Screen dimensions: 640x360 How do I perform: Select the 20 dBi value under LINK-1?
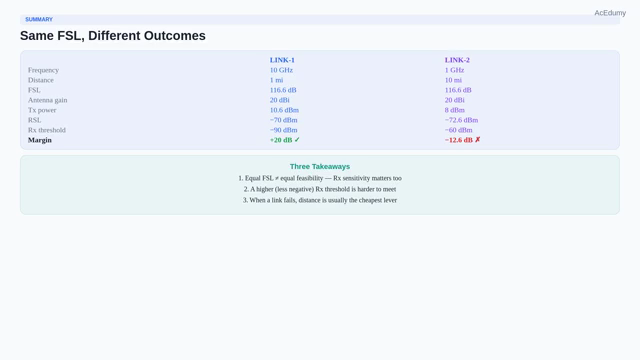(x=280, y=100)
